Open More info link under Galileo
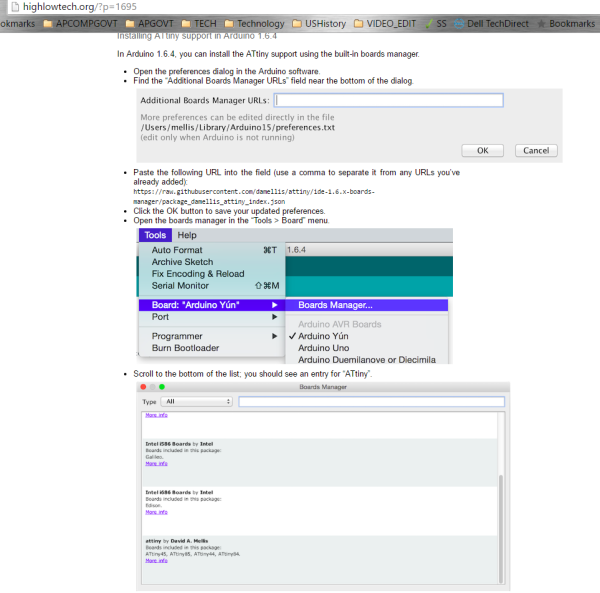The height and width of the screenshot is (593, 600). pos(157,464)
